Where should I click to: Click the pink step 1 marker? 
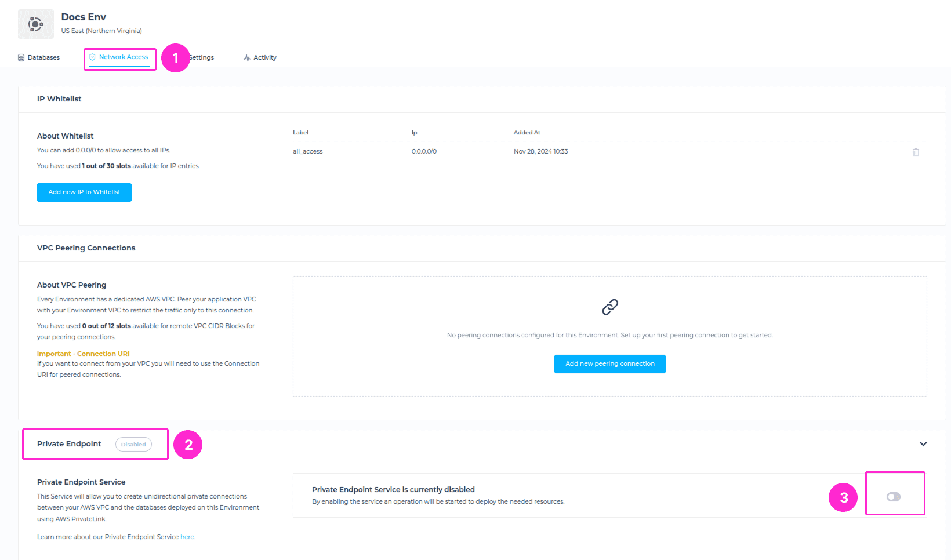[176, 58]
